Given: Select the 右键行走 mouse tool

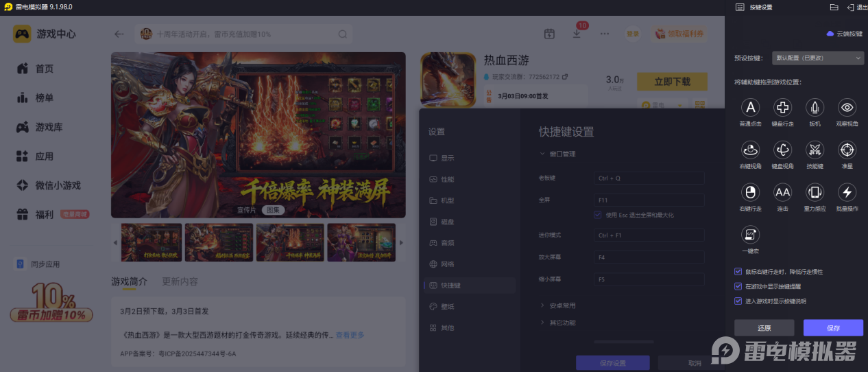Looking at the screenshot, I should click(751, 192).
